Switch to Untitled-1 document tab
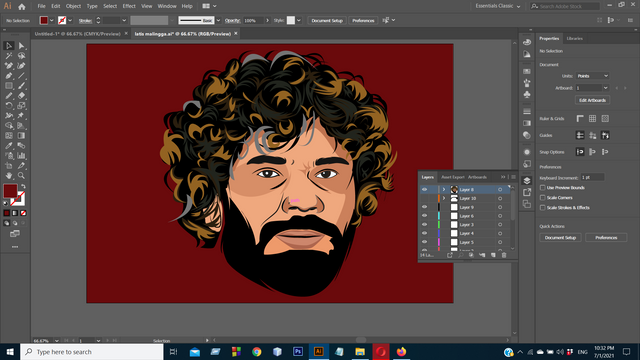Screen dimensions: 640x360 tap(78, 34)
